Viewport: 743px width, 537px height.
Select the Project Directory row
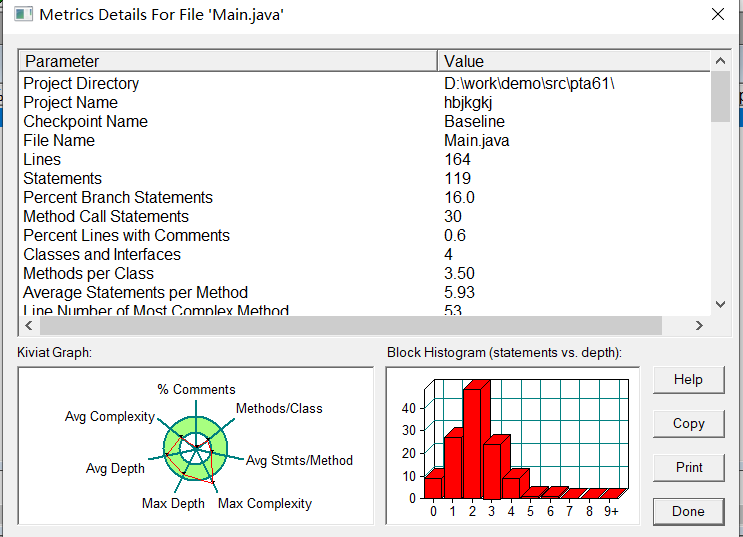[365, 83]
